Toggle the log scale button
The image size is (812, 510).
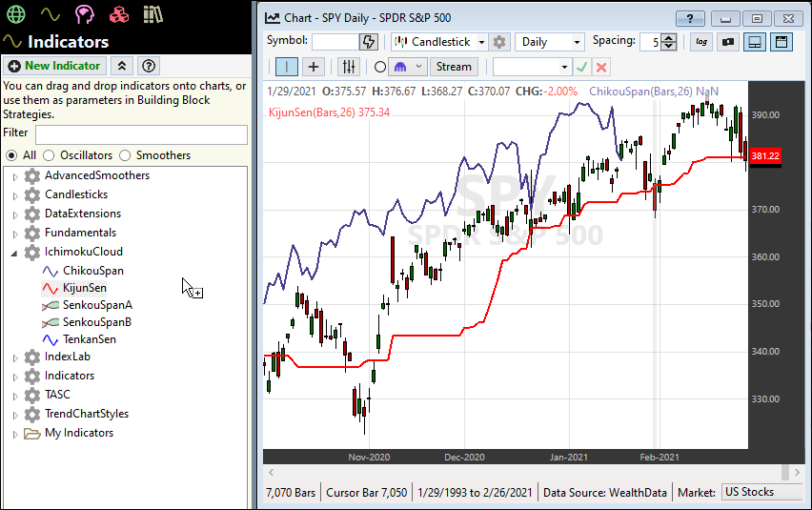[x=701, y=42]
